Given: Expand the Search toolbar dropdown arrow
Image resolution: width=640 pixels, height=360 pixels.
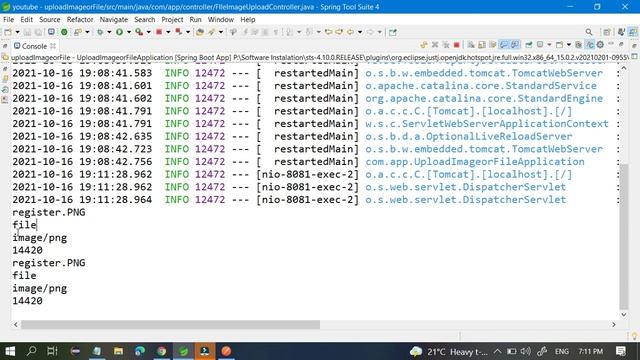Looking at the screenshot, I should (x=220, y=32).
